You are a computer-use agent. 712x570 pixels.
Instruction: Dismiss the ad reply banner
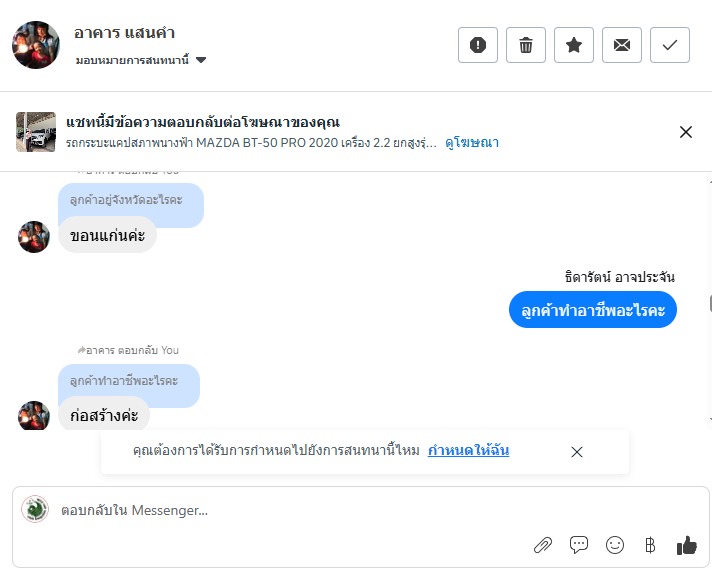pyautogui.click(x=686, y=132)
